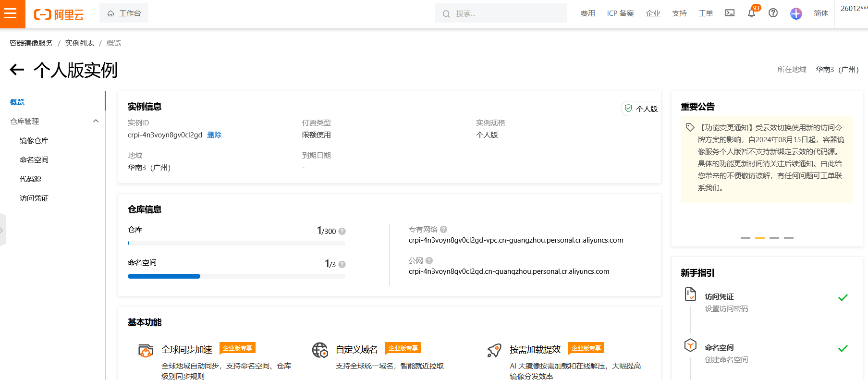
Task: Click the help icon next to 1/3
Action: tap(342, 264)
